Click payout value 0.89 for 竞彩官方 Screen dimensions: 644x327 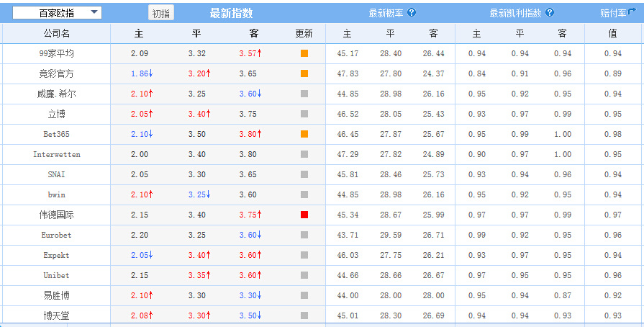(x=613, y=73)
